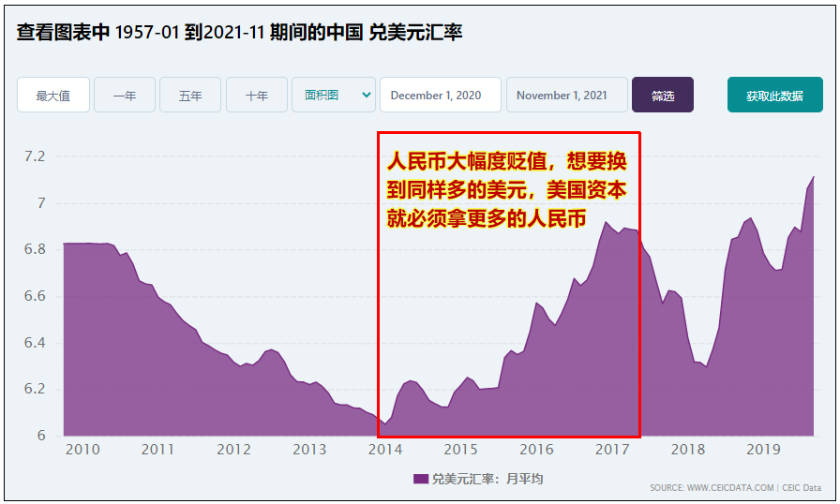Click the 最大值 range button
The width and height of the screenshot is (840, 504).
click(x=53, y=96)
